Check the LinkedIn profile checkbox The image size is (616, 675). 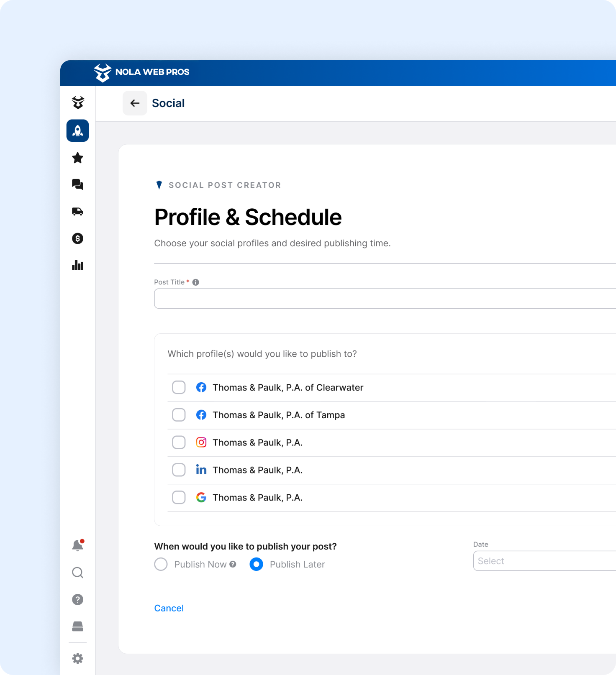pyautogui.click(x=179, y=470)
